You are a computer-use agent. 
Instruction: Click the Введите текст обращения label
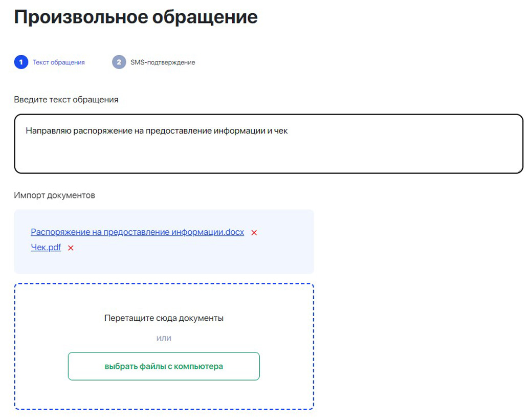pyautogui.click(x=66, y=100)
